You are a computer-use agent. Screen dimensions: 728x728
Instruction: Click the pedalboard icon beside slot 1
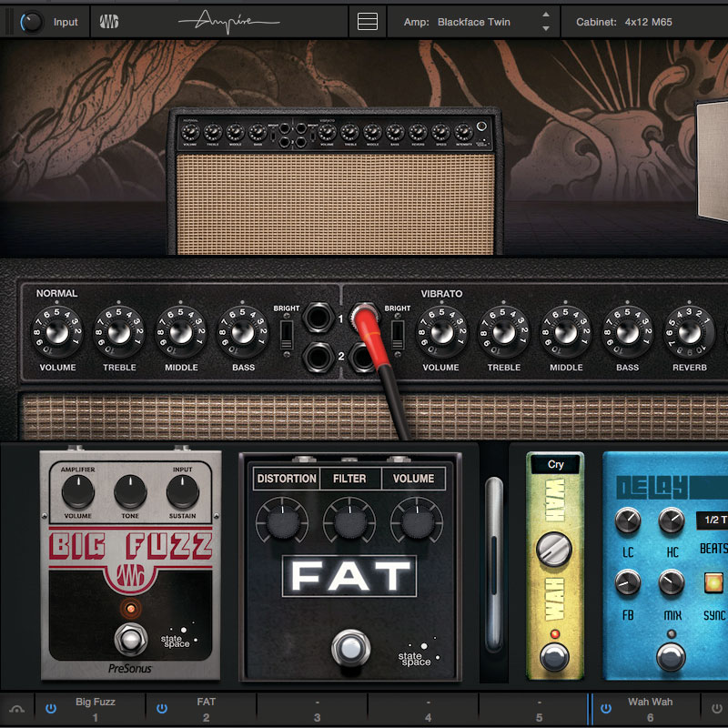point(17,709)
